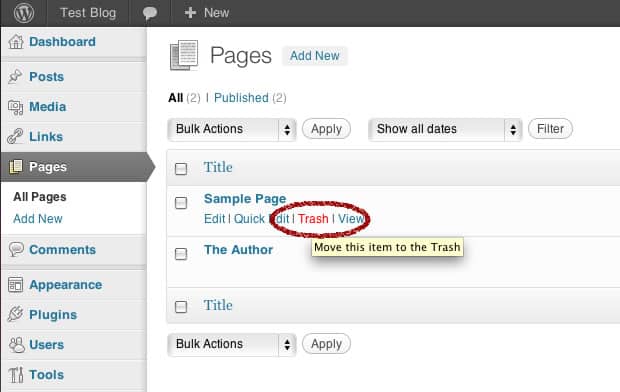Tick The Author page checkbox
620x392 pixels.
[x=181, y=254]
